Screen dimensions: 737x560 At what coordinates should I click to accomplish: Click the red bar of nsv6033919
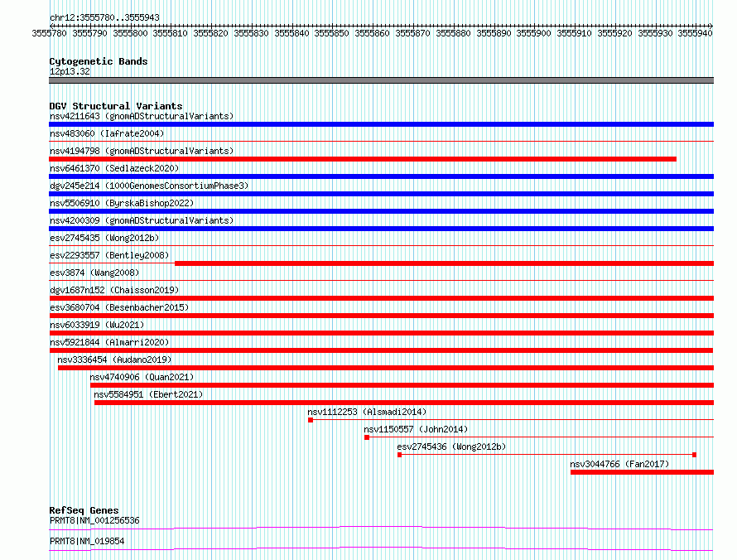[x=381, y=333]
